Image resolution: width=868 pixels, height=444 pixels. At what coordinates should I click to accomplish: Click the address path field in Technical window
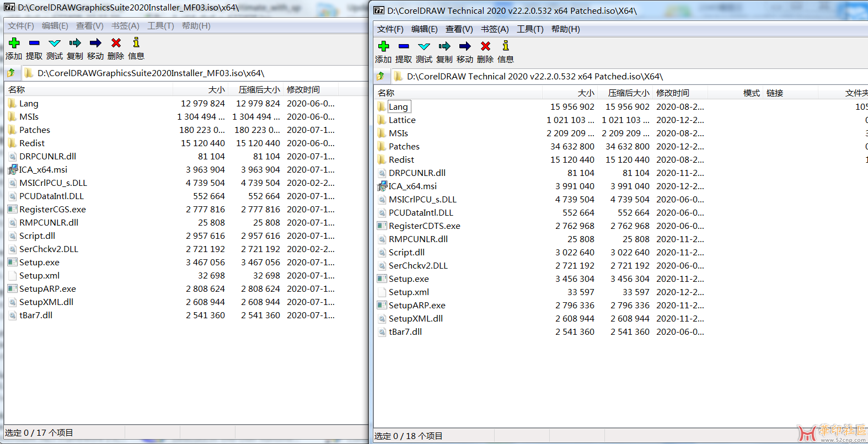(629, 76)
